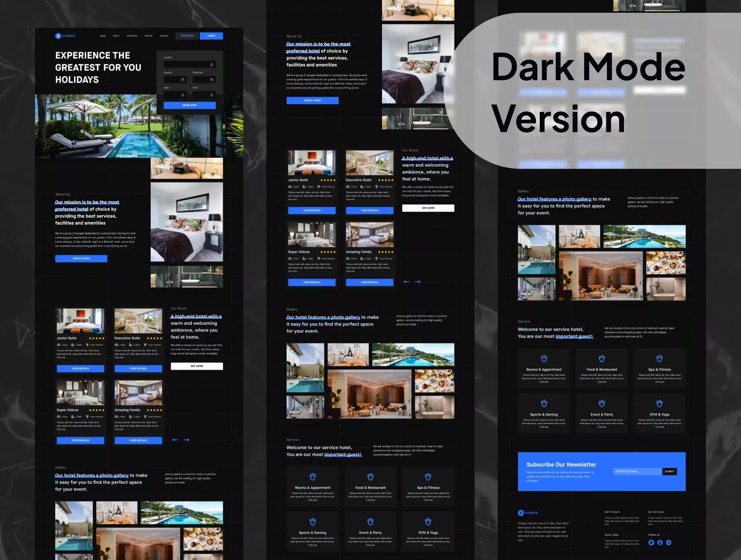Click the Check In date field

pos(175,79)
